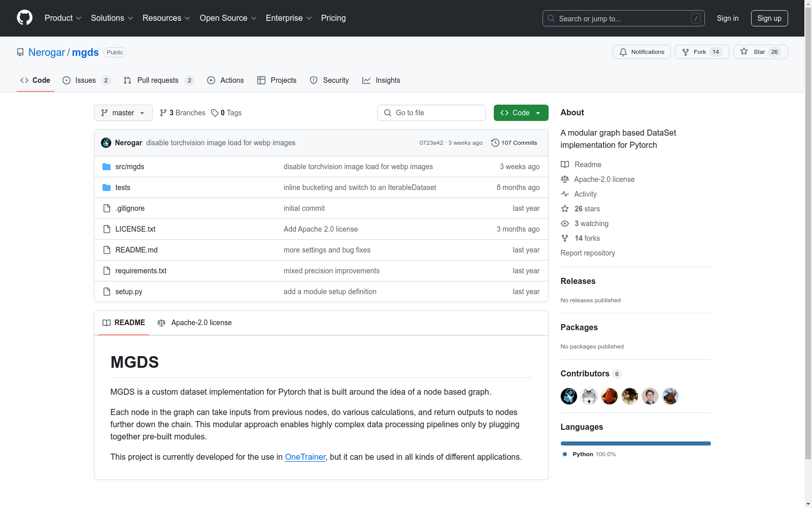Switch to the Issues tab
Screen dimensions: 812x508
click(86, 80)
